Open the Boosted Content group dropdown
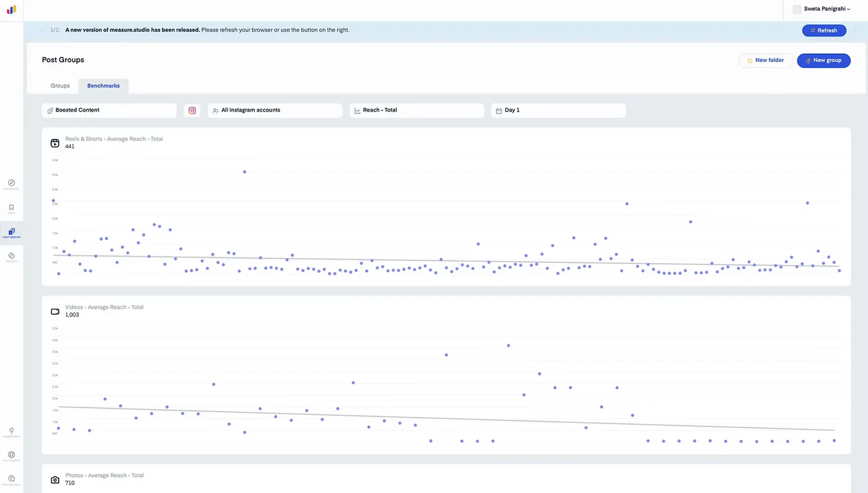868x493 pixels. pyautogui.click(x=109, y=110)
